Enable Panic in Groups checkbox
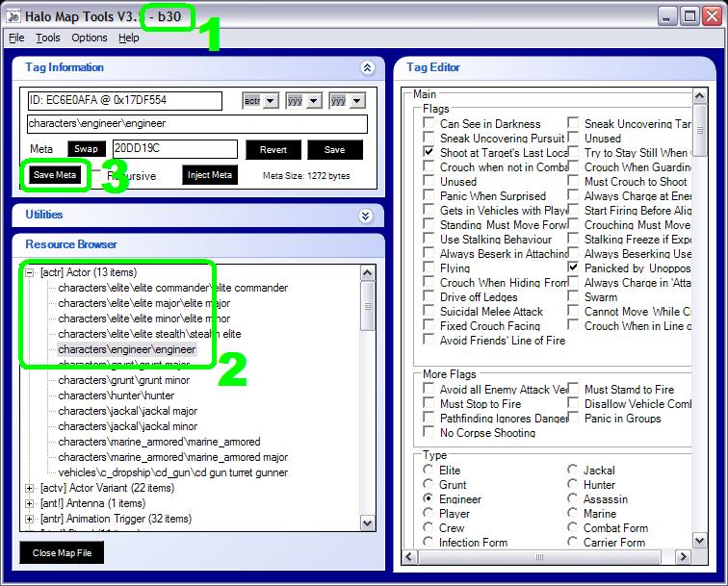Screen dimensions: 728x586 [573, 417]
